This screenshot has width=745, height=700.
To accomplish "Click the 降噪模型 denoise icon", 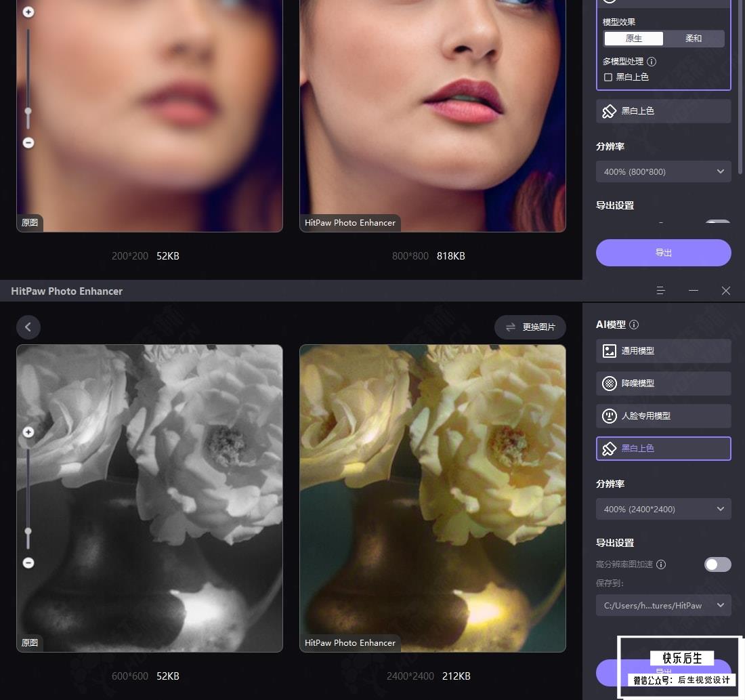I will [609, 384].
